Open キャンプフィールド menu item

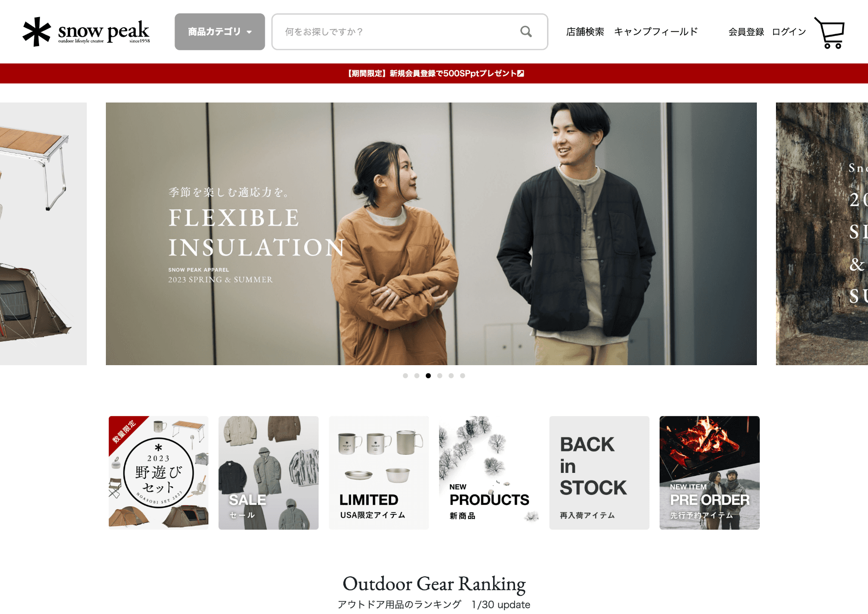tap(656, 31)
